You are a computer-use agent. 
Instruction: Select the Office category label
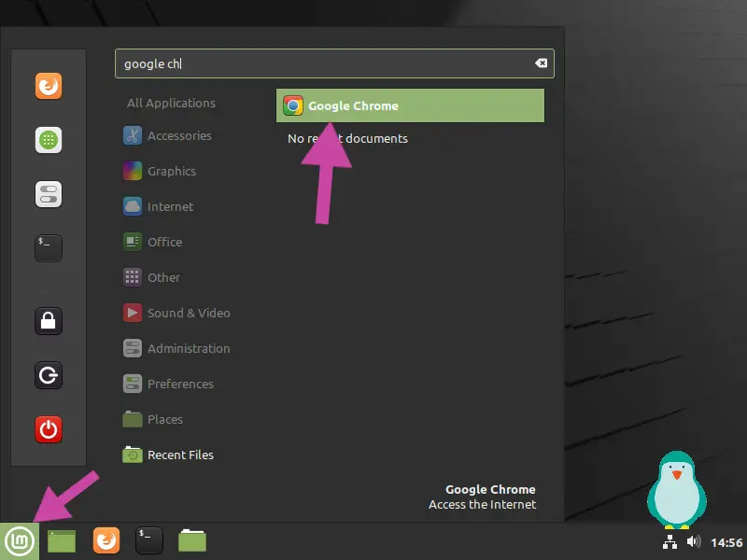pos(165,242)
